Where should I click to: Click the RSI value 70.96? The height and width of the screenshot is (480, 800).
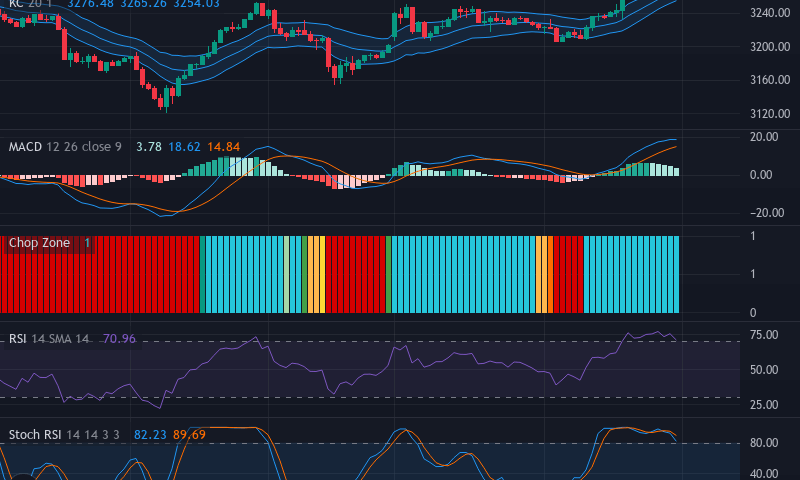pyautogui.click(x=119, y=339)
